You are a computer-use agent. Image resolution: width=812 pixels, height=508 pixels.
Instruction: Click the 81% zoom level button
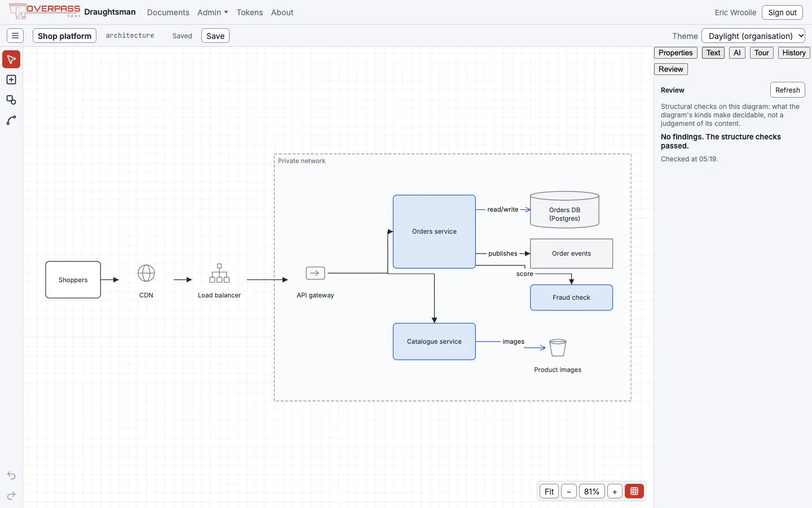592,491
